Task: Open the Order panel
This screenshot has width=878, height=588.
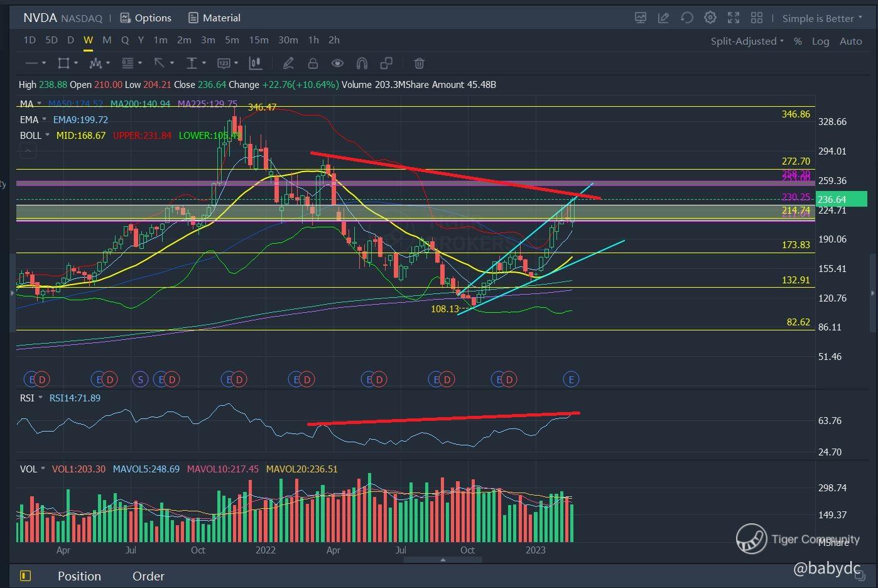Action: [148, 576]
